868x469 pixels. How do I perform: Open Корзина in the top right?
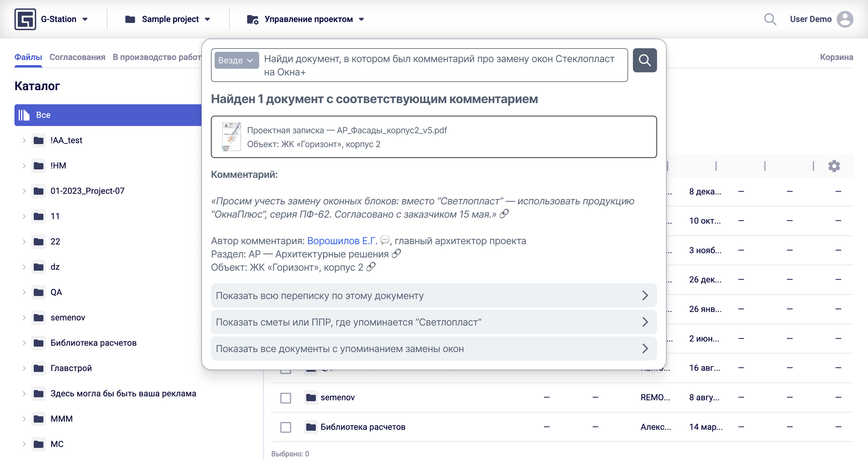point(836,57)
